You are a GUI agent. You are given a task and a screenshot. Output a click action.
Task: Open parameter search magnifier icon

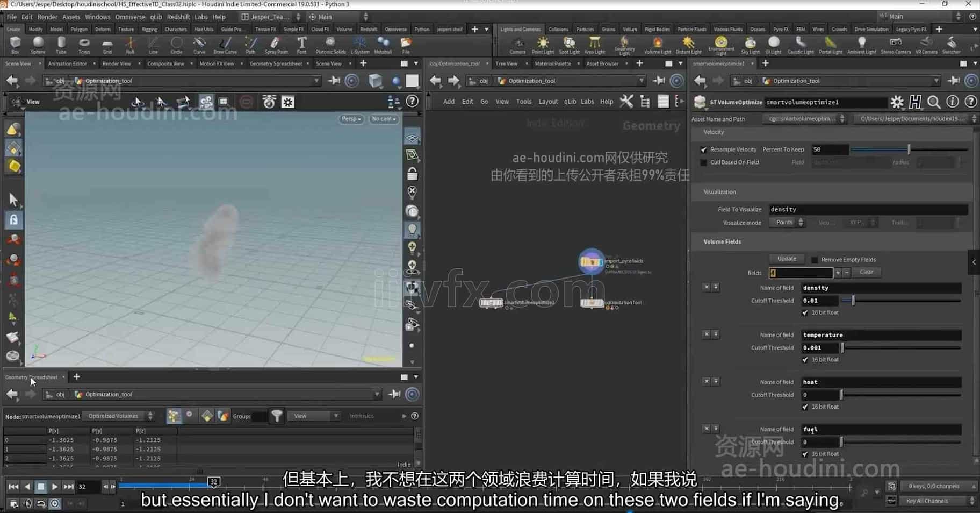tap(934, 102)
